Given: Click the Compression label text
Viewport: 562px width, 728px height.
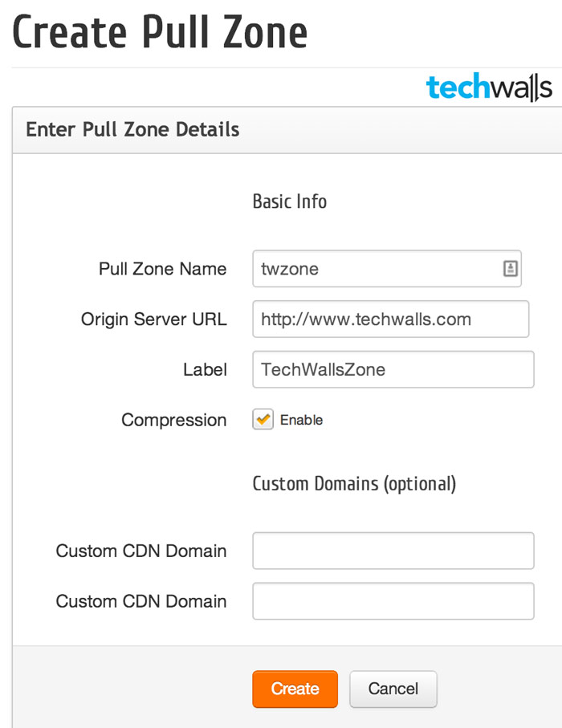Looking at the screenshot, I should point(173,420).
